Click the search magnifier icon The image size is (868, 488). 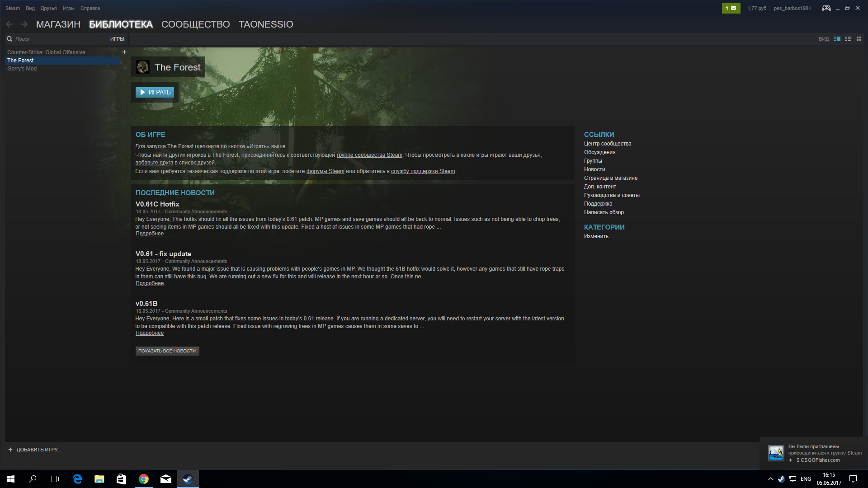tap(9, 39)
